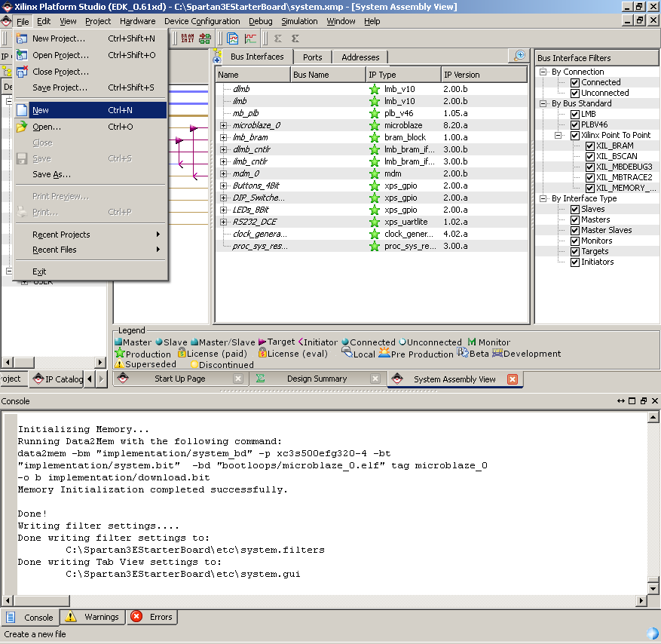Click the Console panel float arrows icon
This screenshot has width=661, height=644.
pos(620,401)
